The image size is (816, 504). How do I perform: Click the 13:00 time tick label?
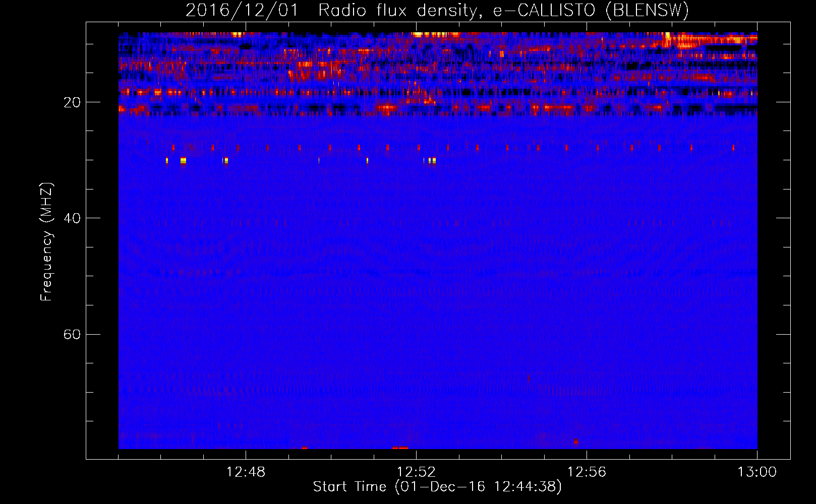click(x=757, y=472)
